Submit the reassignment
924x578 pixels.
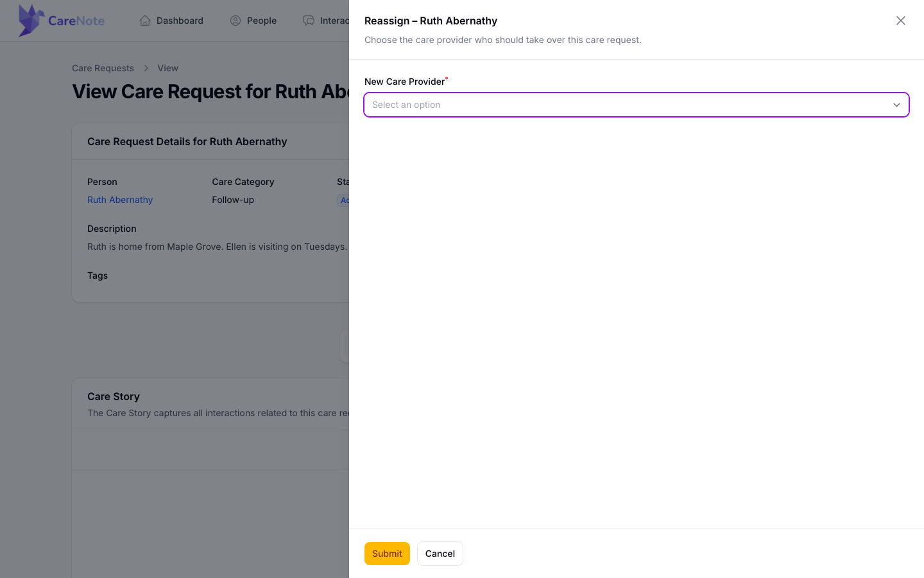[387, 554]
